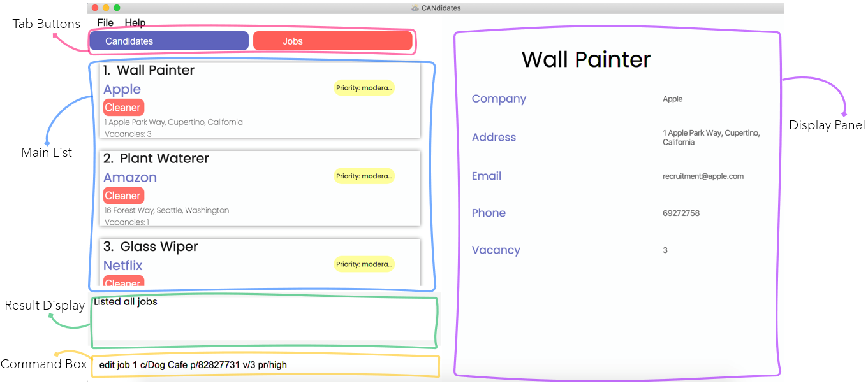Click the recruitment@apple.com email value
The height and width of the screenshot is (386, 868).
703,176
